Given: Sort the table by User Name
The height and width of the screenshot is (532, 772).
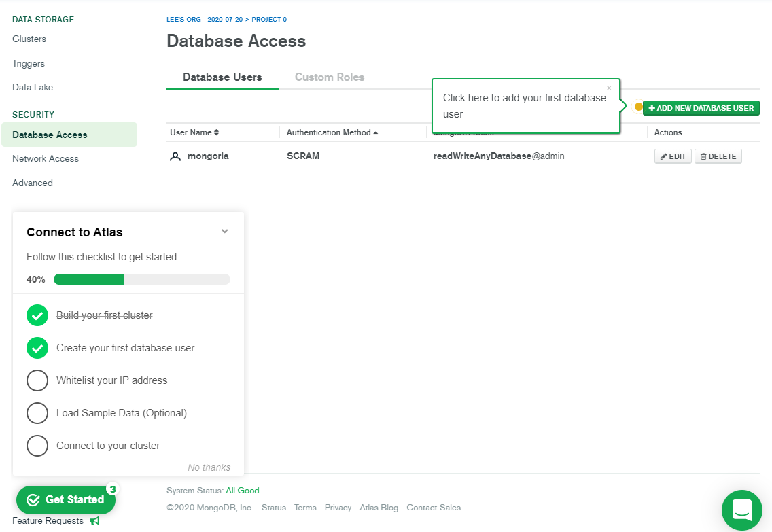Looking at the screenshot, I should (x=194, y=132).
